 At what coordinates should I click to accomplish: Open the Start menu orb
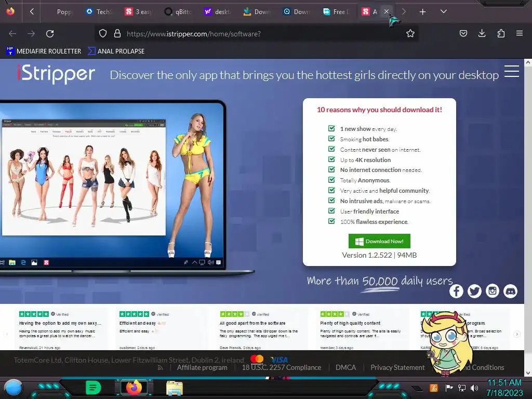(14, 388)
